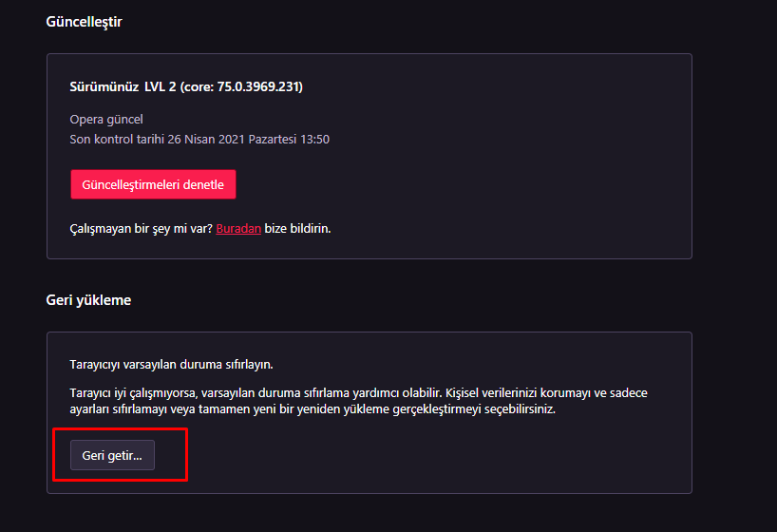Click the Geri yükleme section heading
Screen dimensions: 777x532
[88, 300]
